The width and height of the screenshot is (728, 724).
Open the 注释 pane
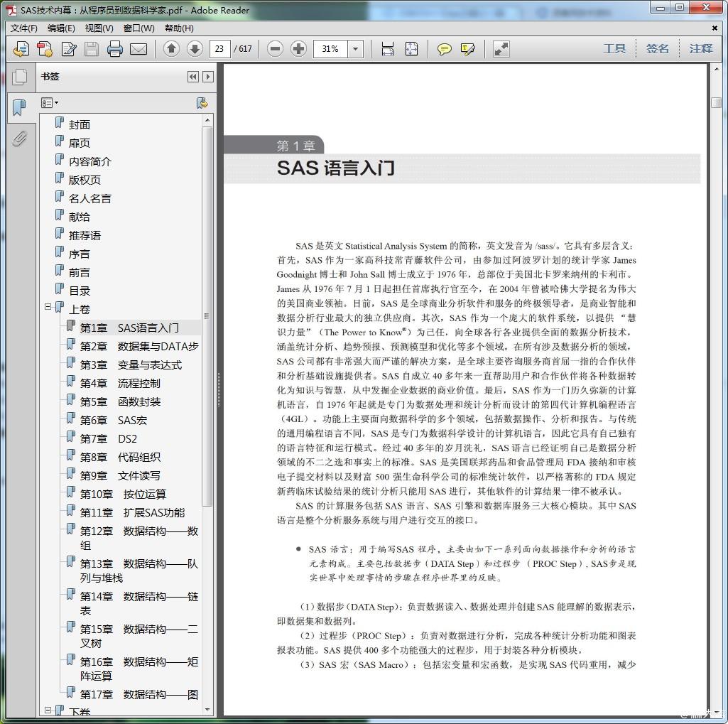click(x=700, y=48)
